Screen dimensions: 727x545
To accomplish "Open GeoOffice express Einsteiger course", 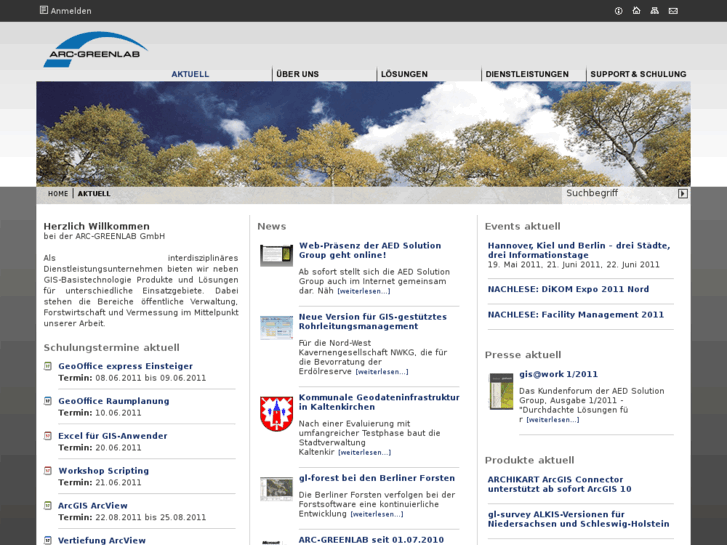I will [125, 366].
